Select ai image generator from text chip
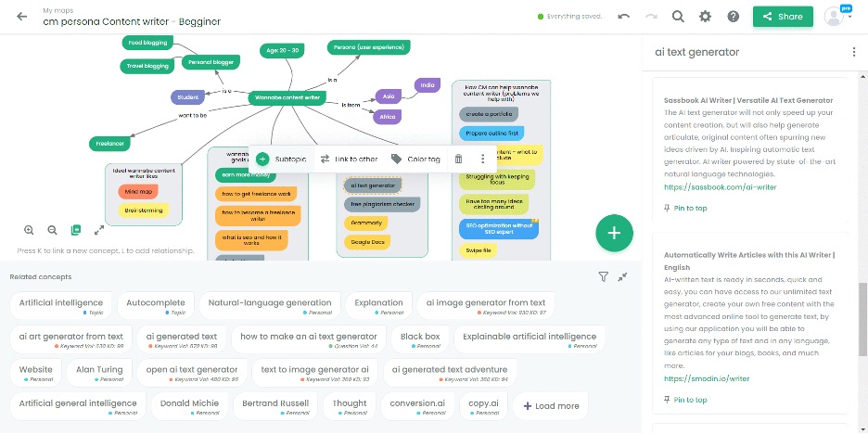Viewport: 868px width, 434px height. click(x=486, y=306)
